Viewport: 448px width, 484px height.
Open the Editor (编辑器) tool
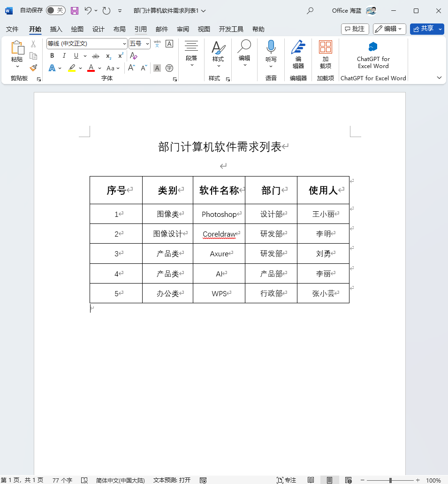click(x=298, y=54)
